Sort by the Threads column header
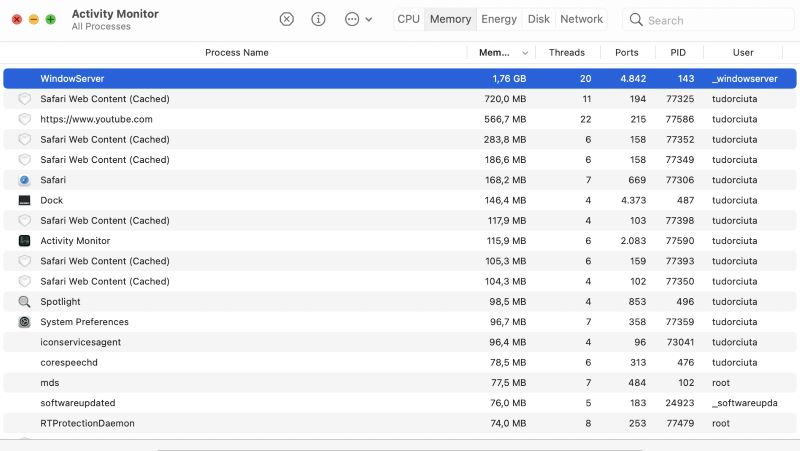 [x=567, y=53]
